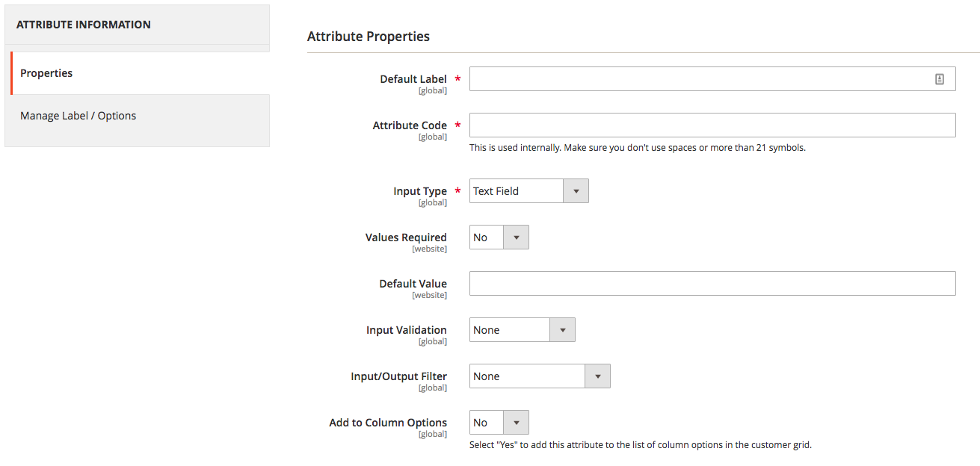Open the Input Validation dropdown
The width and height of the screenshot is (980, 466).
(x=522, y=330)
